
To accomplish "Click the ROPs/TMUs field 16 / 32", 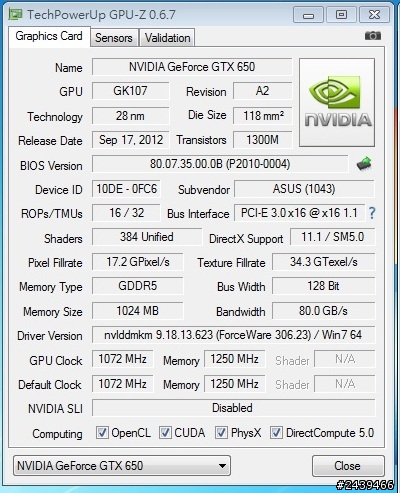I will click(x=126, y=213).
